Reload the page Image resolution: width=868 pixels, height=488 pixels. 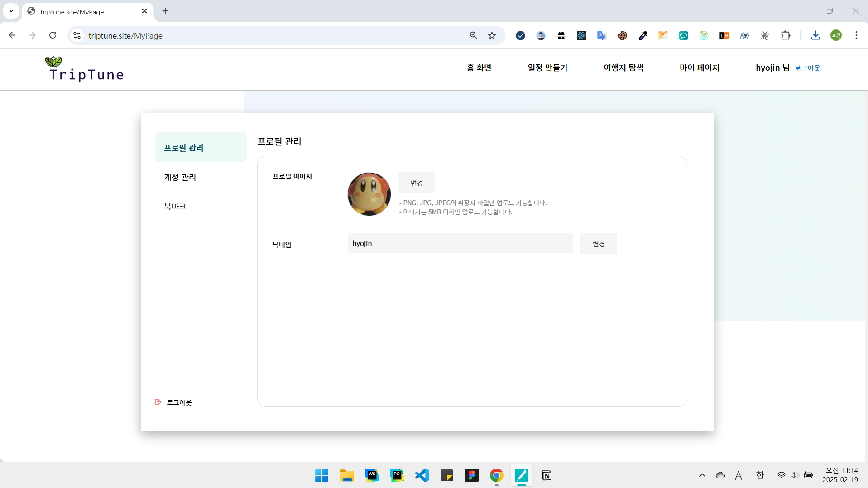point(53,35)
